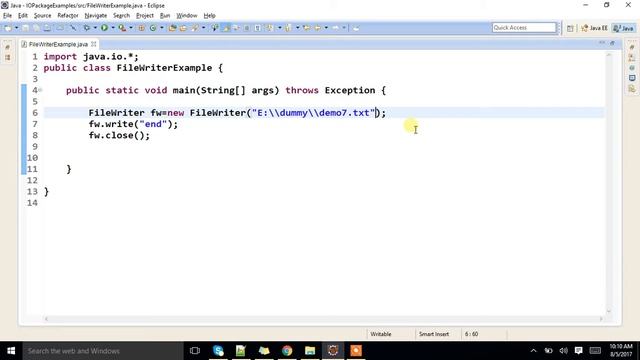Click the Smart Insert status entry
This screenshot has height=360, width=640.
433,334
